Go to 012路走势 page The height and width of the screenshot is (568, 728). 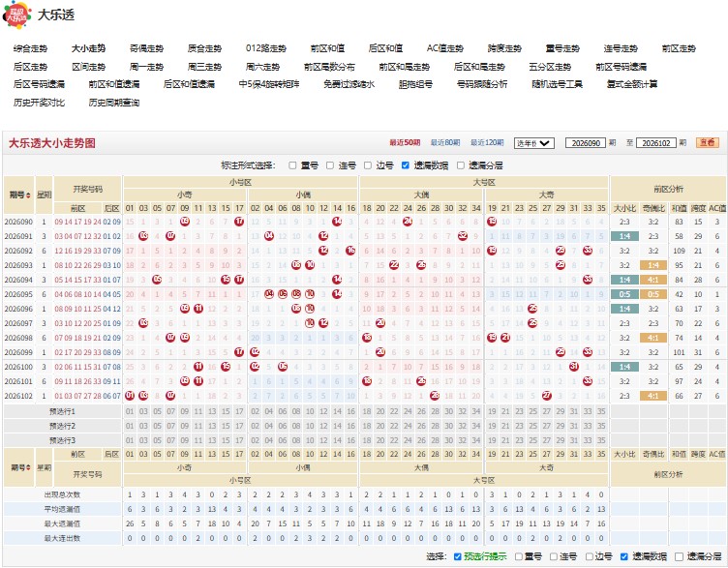click(266, 48)
